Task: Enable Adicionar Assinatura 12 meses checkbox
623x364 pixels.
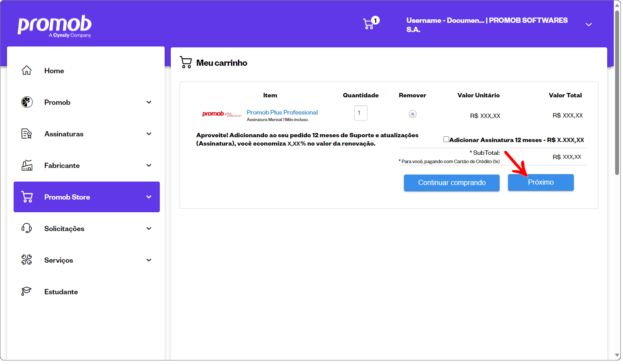Action: pos(446,139)
